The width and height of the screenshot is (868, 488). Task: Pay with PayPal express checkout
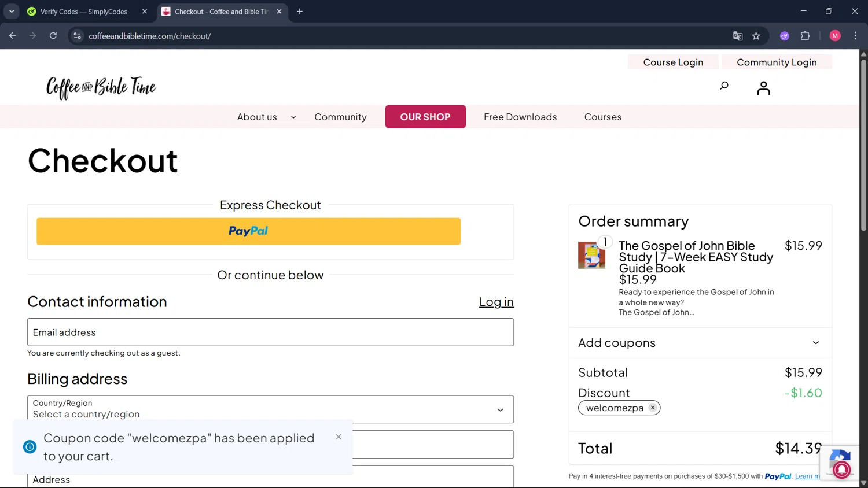[248, 231]
